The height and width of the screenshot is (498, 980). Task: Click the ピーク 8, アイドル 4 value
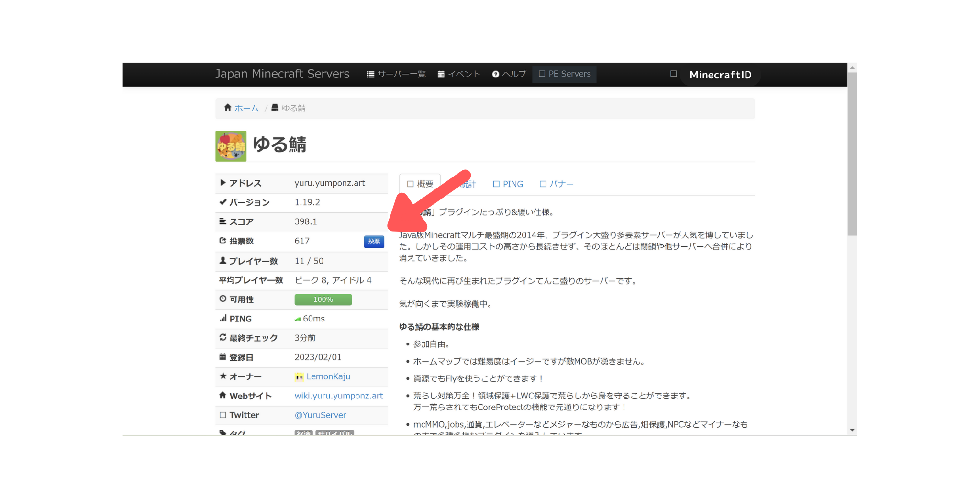pos(333,280)
